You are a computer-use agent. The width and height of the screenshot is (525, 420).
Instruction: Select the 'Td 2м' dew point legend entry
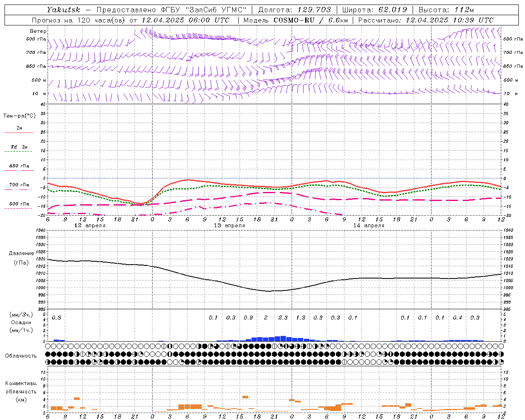(19, 147)
